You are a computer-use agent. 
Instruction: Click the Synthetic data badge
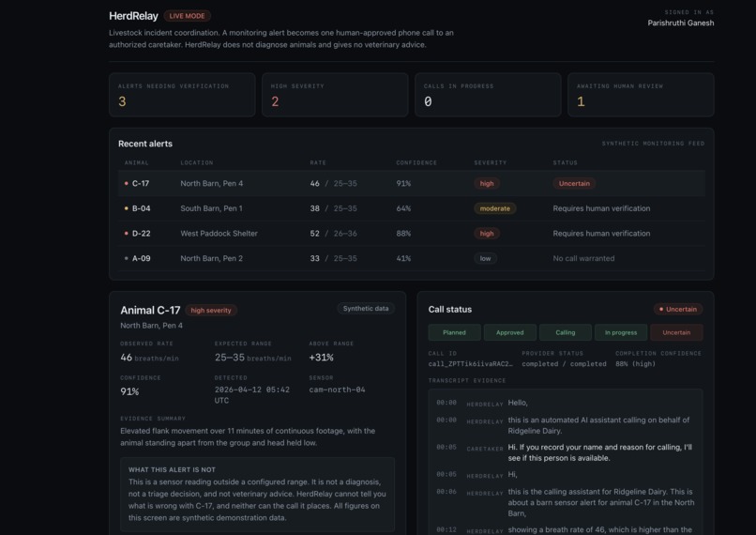[x=366, y=309]
